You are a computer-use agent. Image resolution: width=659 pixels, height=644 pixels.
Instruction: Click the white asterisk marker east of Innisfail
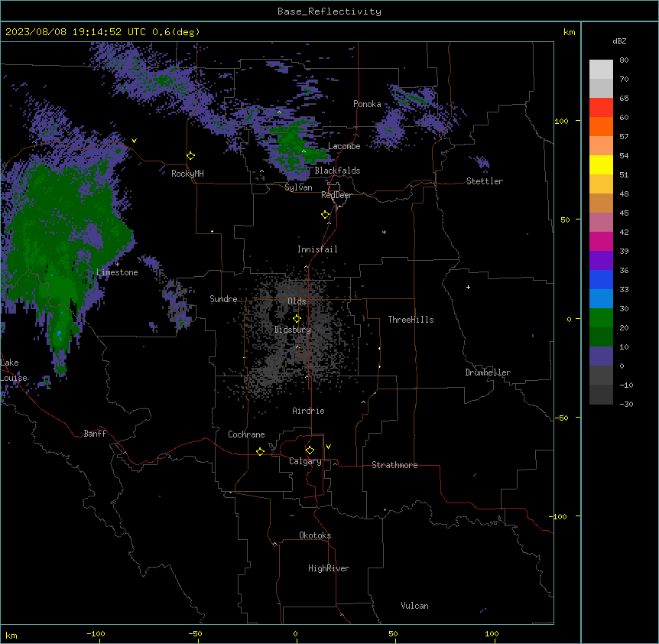[384, 232]
